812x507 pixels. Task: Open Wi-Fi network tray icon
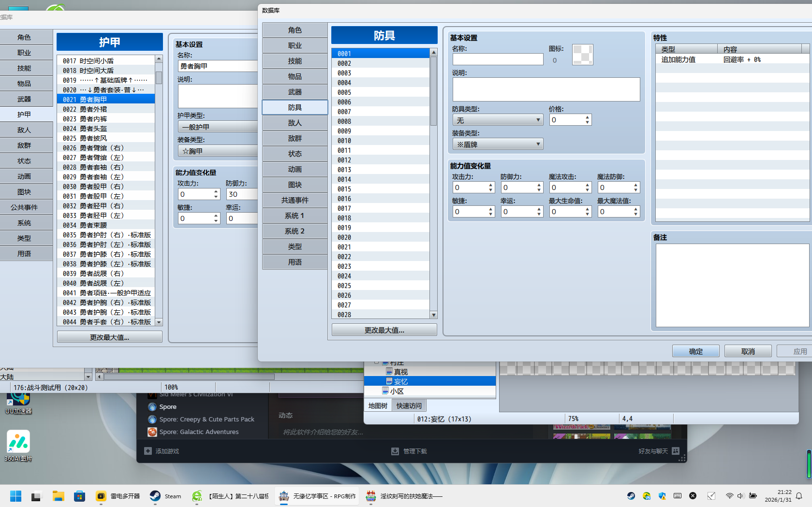point(729,496)
